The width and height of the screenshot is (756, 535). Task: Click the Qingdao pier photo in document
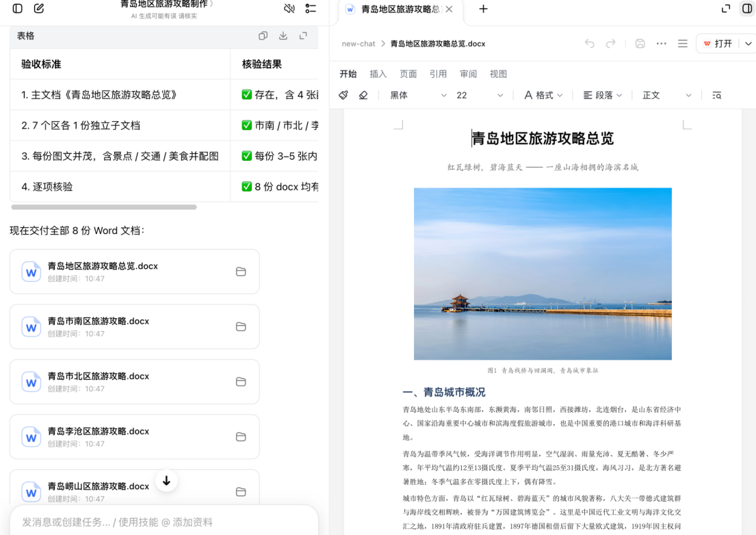click(543, 274)
